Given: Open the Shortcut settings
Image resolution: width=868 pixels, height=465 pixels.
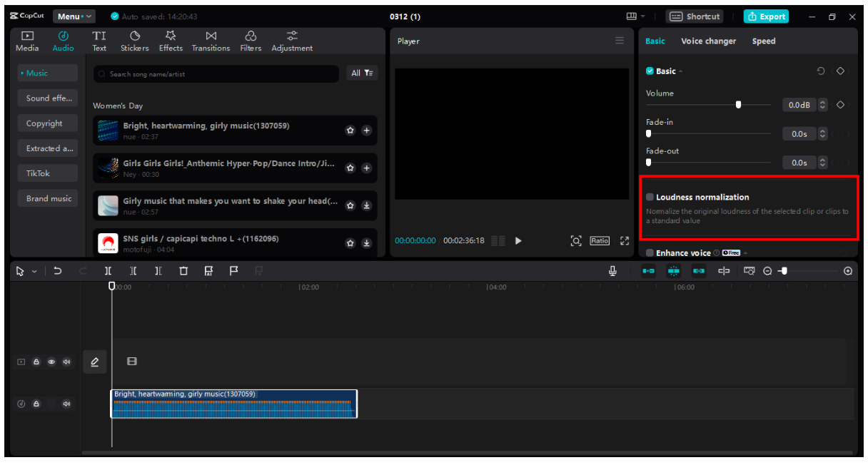Looking at the screenshot, I should [x=695, y=16].
